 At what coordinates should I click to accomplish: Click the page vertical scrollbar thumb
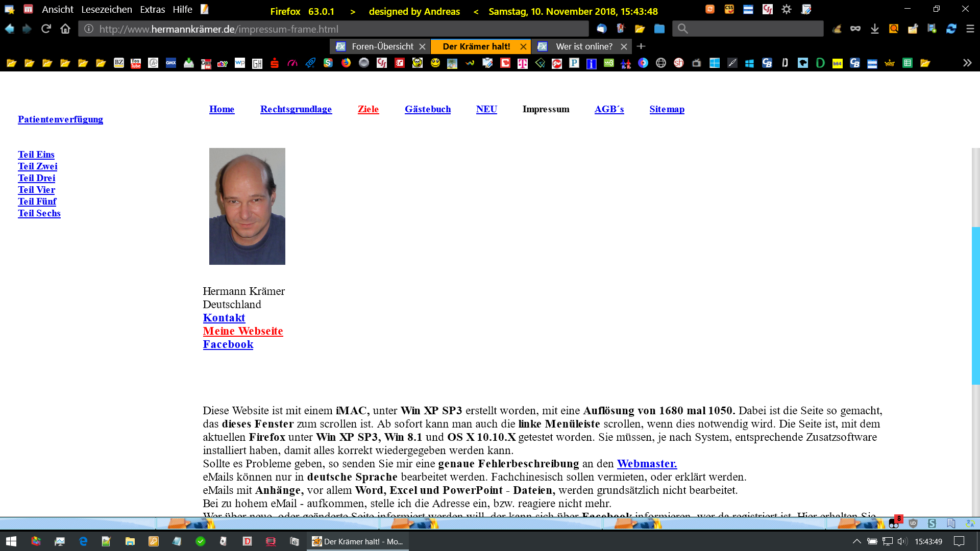(x=975, y=305)
